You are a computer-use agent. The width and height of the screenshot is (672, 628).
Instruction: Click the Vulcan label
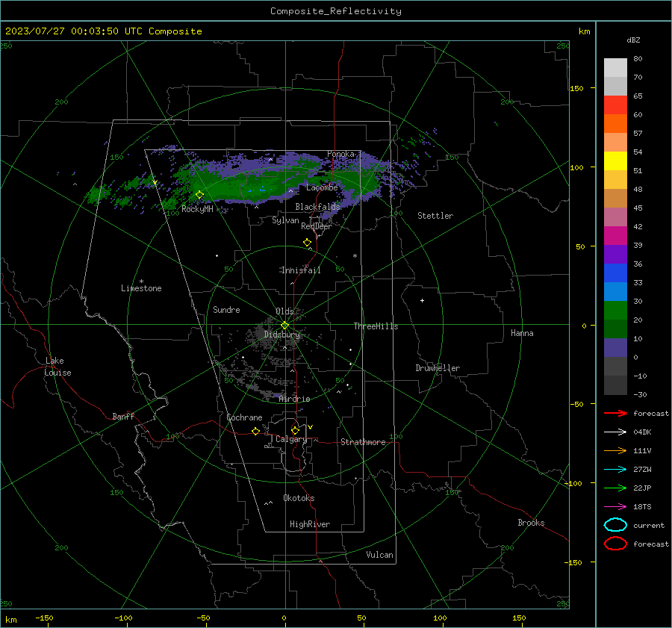[x=379, y=555]
